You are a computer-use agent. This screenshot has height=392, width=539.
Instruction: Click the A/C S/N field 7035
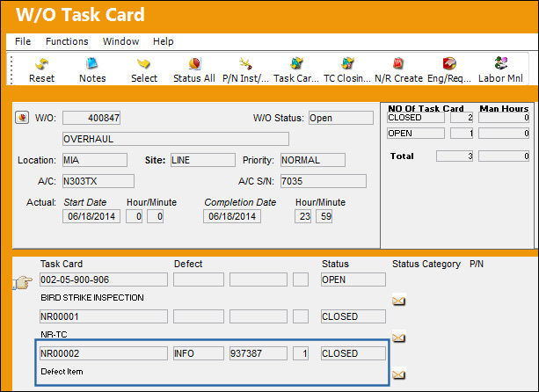click(x=324, y=181)
